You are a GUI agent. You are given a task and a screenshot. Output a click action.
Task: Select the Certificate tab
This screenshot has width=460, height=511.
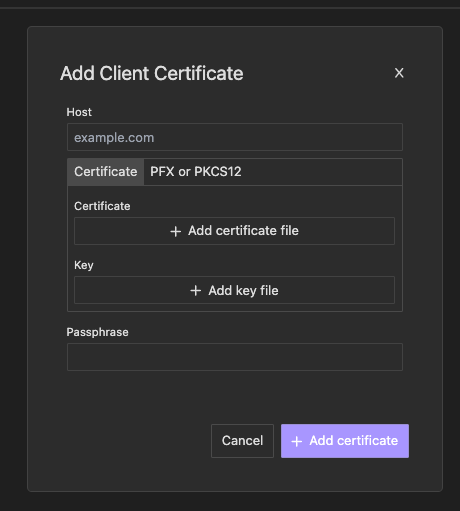tap(106, 172)
